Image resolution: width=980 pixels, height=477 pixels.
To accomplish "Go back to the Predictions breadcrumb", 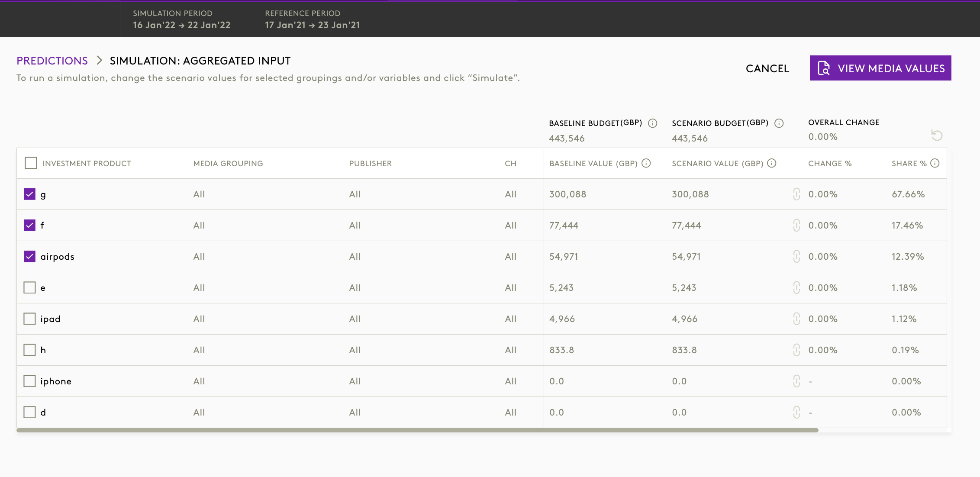I will click(x=52, y=61).
